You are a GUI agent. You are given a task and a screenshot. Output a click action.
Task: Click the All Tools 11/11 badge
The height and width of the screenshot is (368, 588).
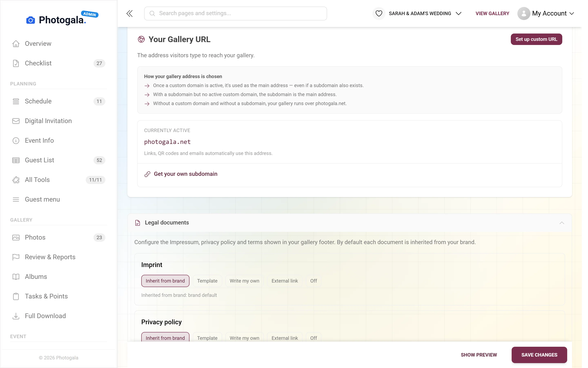[x=95, y=180]
